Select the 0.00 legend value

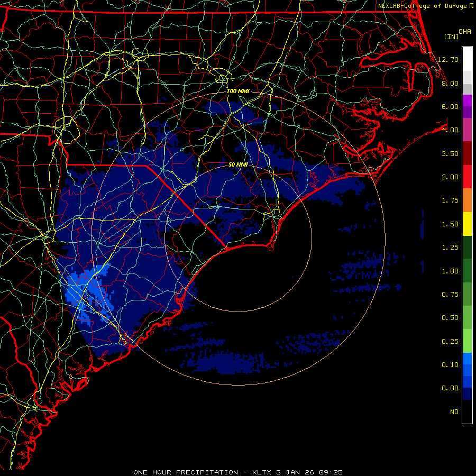[450, 388]
